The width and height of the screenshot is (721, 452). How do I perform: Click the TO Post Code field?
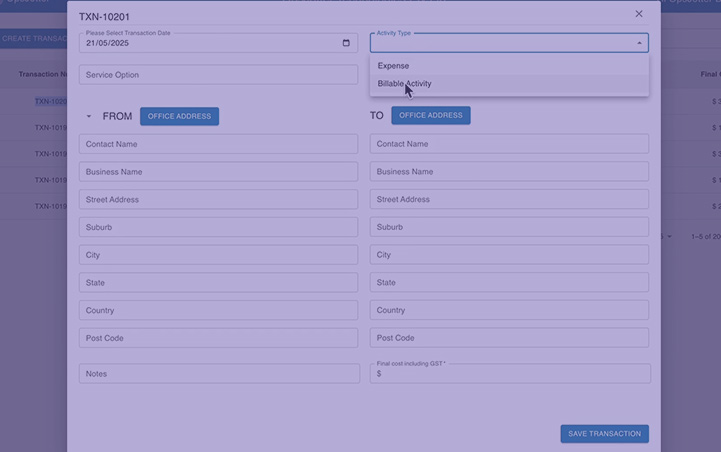click(x=509, y=338)
